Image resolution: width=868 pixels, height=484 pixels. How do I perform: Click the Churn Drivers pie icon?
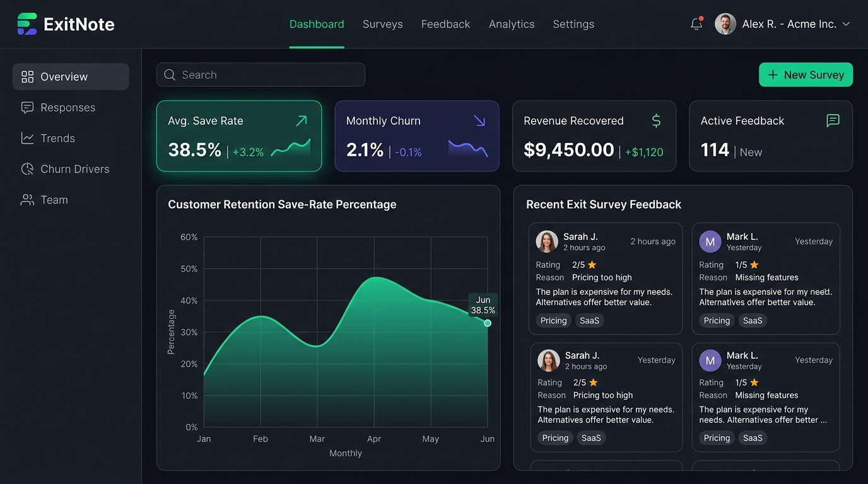[x=27, y=169]
